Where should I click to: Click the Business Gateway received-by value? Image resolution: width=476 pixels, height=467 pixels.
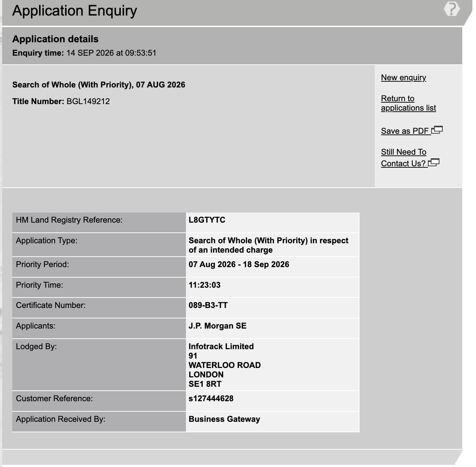tap(224, 419)
